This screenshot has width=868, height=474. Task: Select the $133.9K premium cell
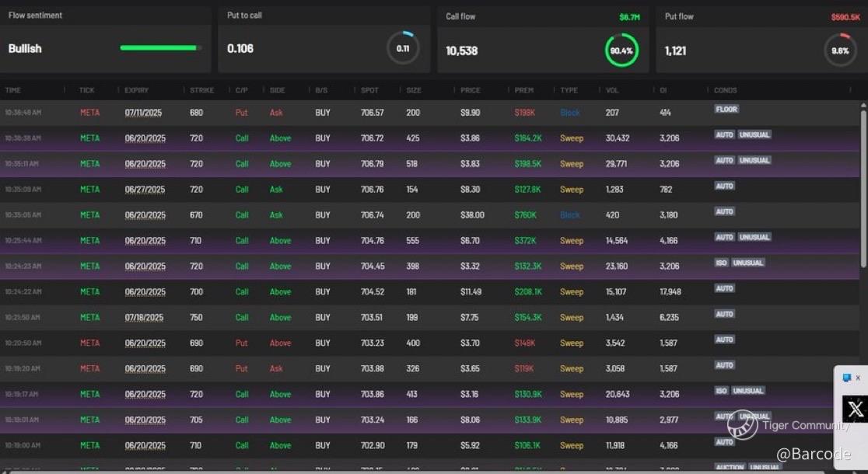(x=528, y=420)
